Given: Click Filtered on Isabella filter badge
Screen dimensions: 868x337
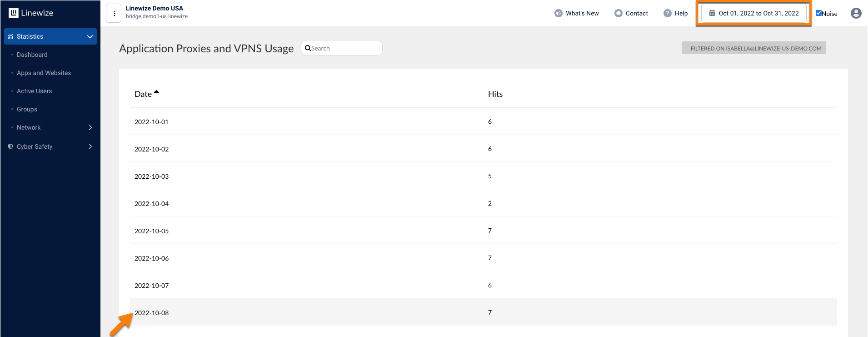Looking at the screenshot, I should tap(754, 48).
